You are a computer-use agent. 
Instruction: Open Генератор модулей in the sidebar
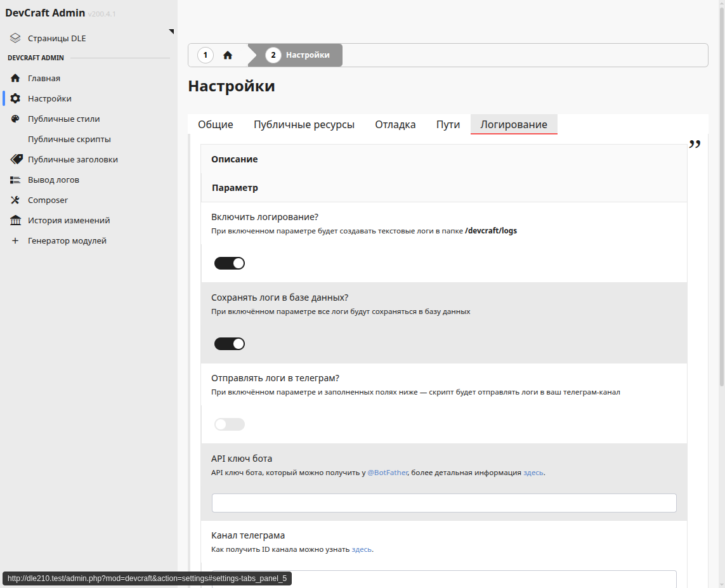click(67, 241)
